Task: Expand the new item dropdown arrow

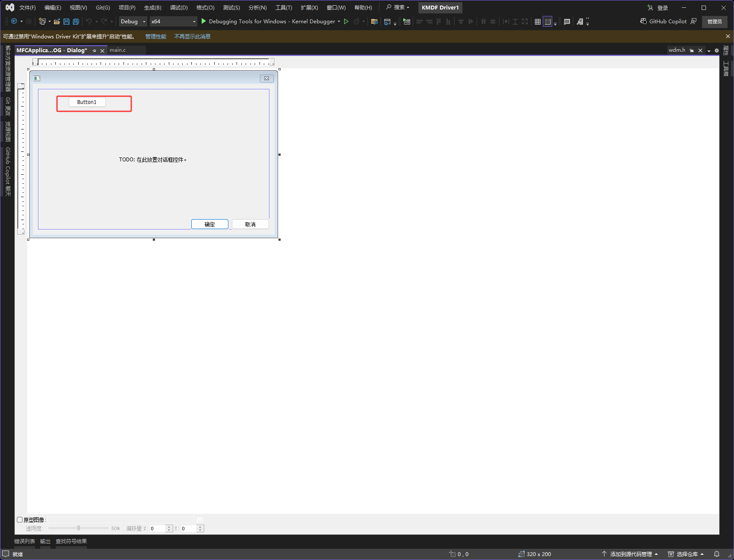Action: pos(50,21)
